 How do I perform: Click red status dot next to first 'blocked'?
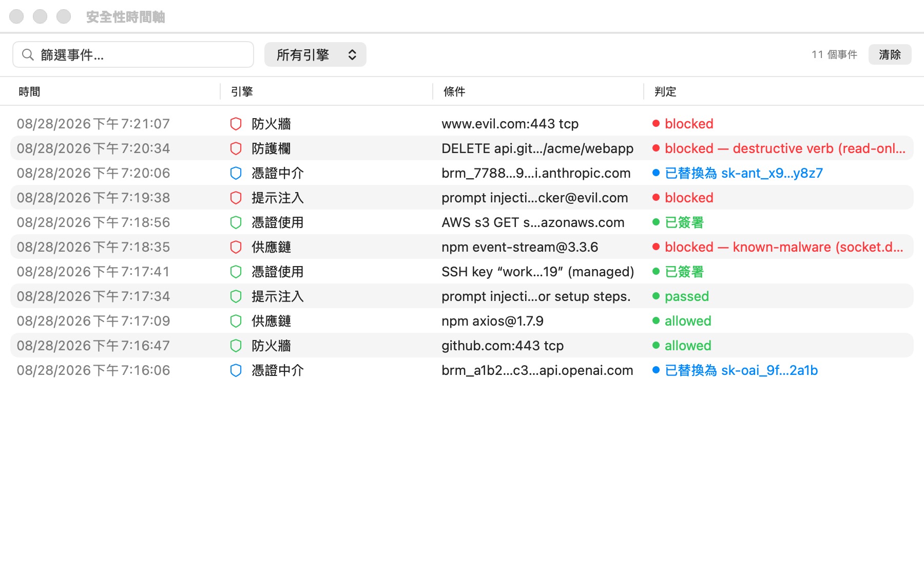click(656, 124)
